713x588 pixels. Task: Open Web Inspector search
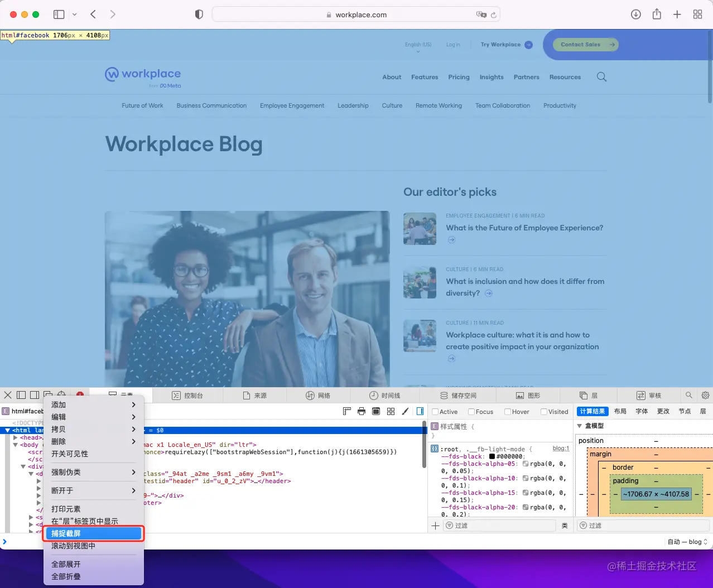coord(689,395)
